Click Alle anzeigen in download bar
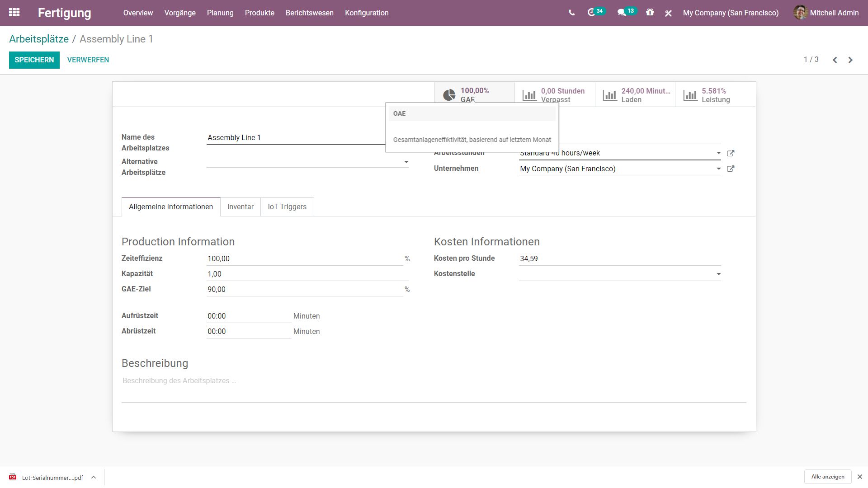This screenshot has width=868, height=488. coord(827,477)
